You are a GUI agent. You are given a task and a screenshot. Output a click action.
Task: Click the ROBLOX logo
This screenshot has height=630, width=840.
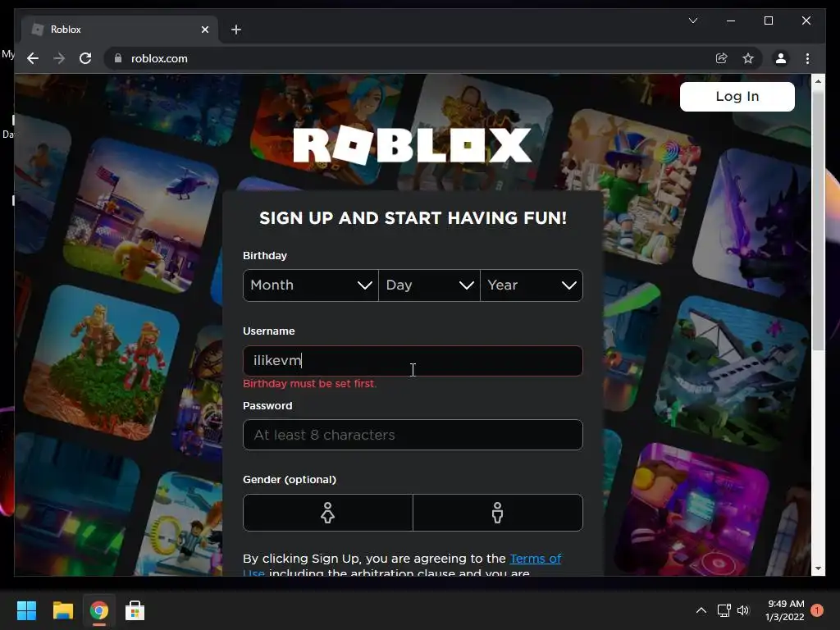coord(412,145)
